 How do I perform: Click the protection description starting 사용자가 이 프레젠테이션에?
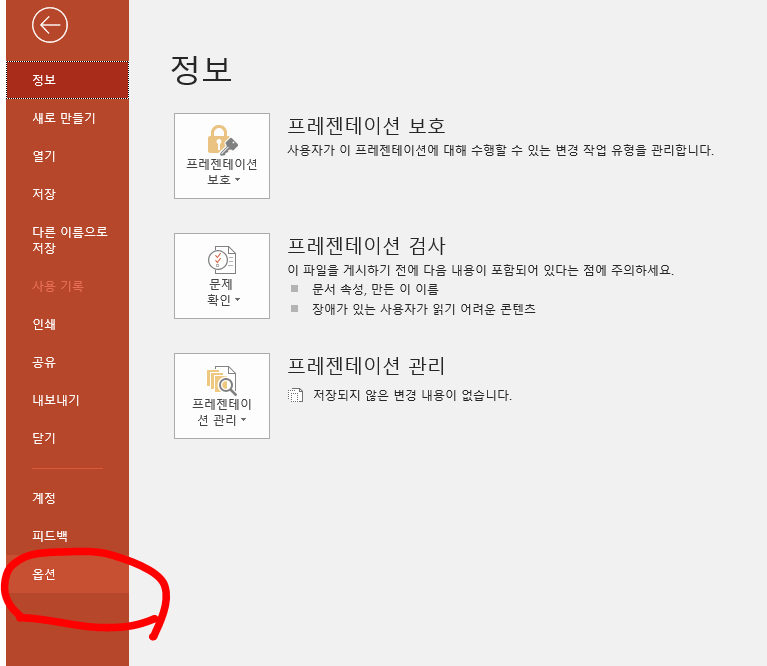click(500, 150)
